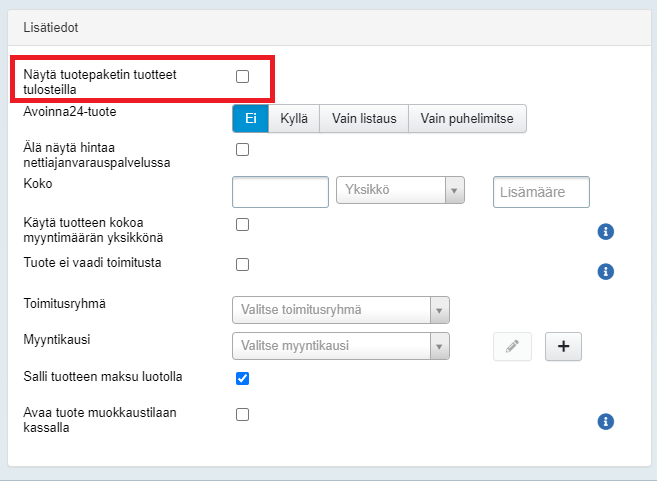This screenshot has height=481, width=657.
Task: Uncheck 'Salli tuotteen maksu luotolla'
Action: (x=242, y=378)
